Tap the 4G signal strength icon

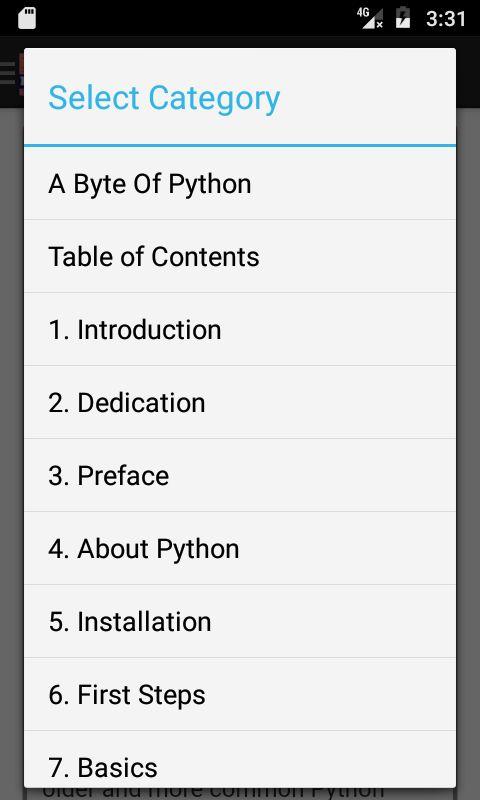coord(370,19)
